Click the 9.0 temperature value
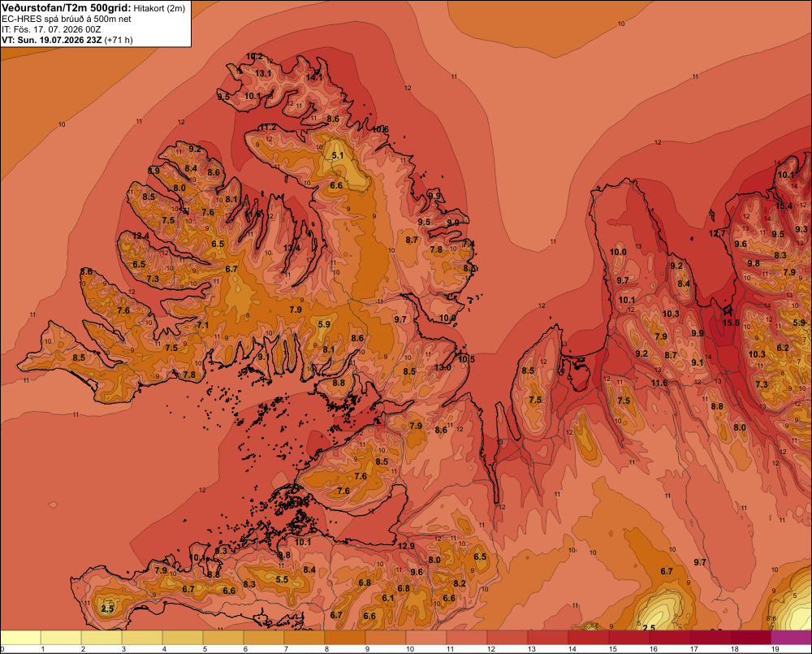This screenshot has height=654, width=812. [x=452, y=223]
